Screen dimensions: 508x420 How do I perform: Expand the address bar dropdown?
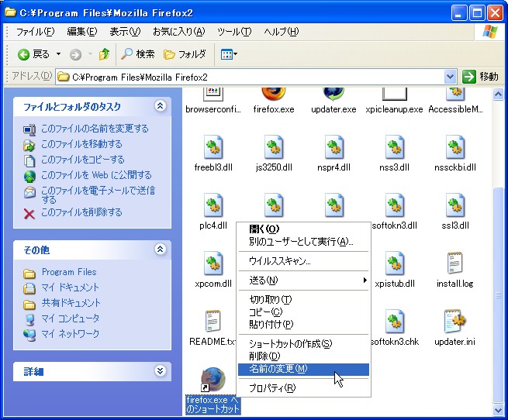(450, 77)
